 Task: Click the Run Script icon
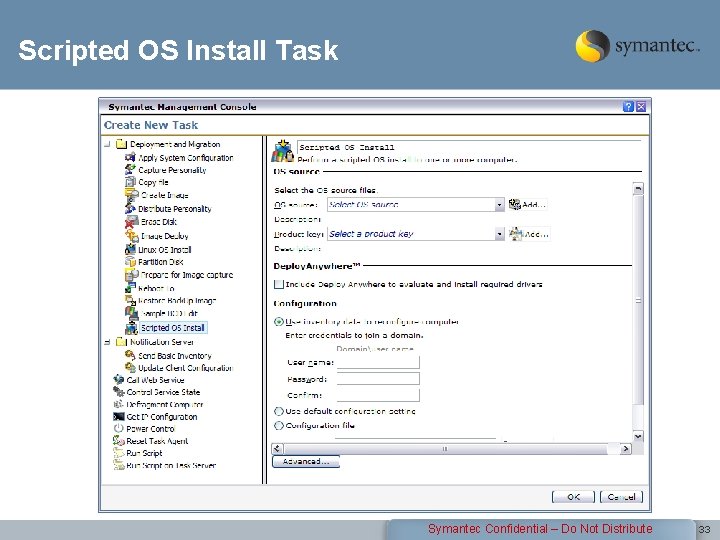(118, 453)
